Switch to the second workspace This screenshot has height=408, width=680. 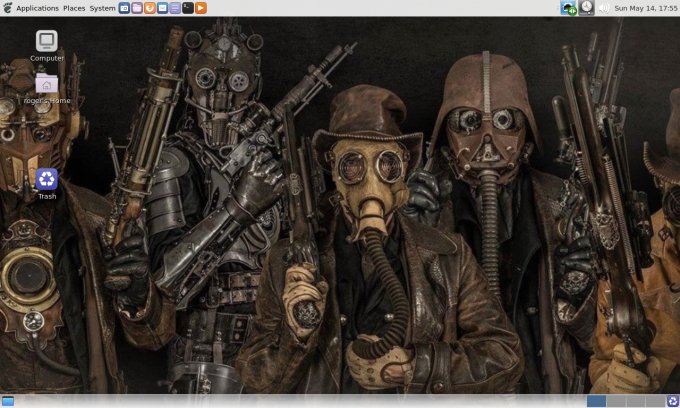pyautogui.click(x=616, y=401)
